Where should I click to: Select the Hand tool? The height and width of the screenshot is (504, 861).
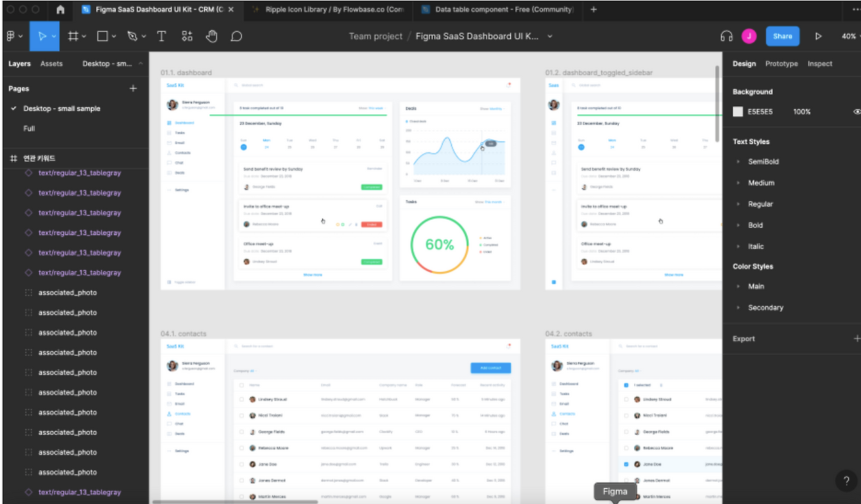click(x=212, y=36)
